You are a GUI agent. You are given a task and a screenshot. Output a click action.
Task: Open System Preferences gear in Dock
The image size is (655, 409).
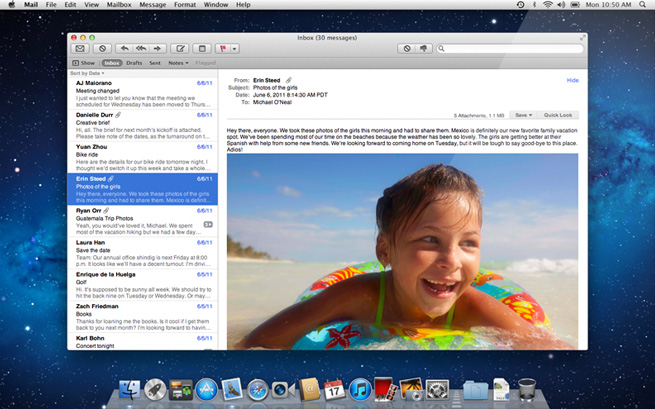pos(437,390)
